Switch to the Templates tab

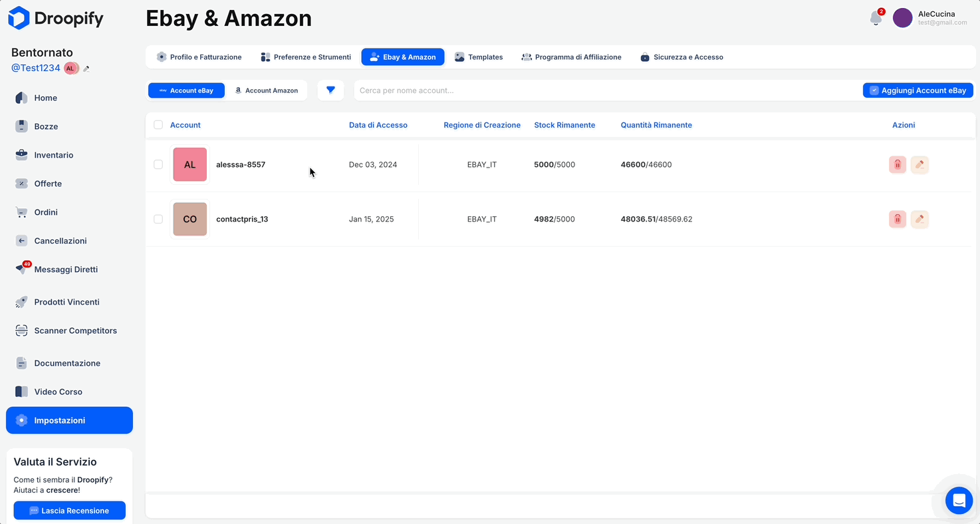[479, 57]
